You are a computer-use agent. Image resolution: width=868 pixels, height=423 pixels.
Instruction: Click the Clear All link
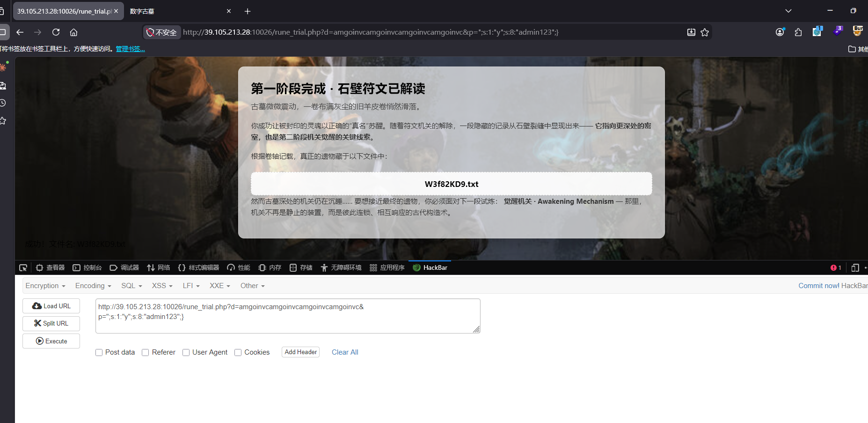click(345, 352)
